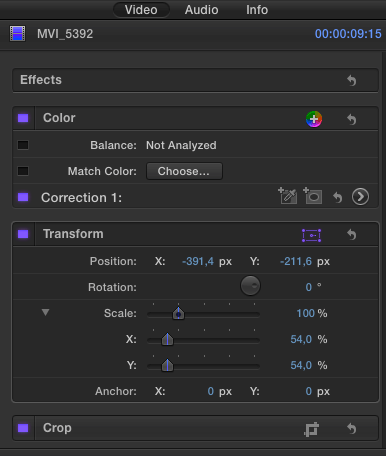Reset the Transform section

click(352, 234)
